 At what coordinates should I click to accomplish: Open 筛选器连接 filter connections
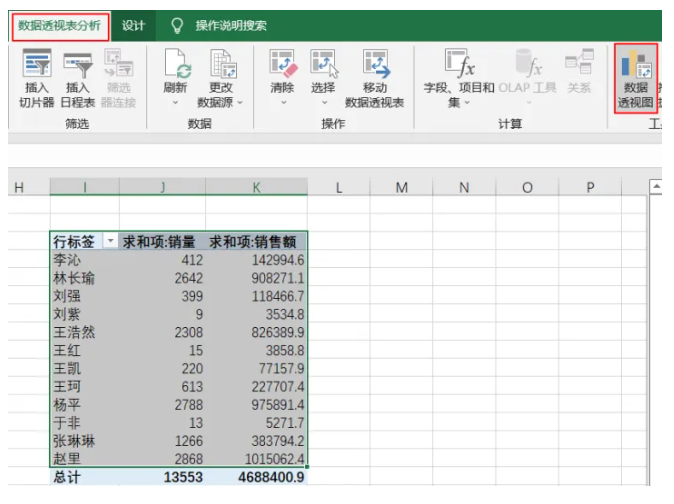119,78
